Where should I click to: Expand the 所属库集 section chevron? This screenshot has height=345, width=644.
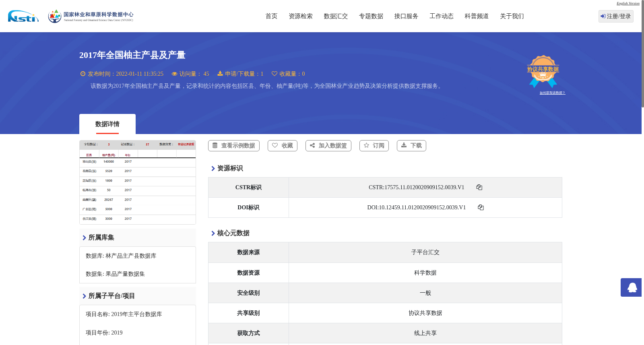coord(84,238)
